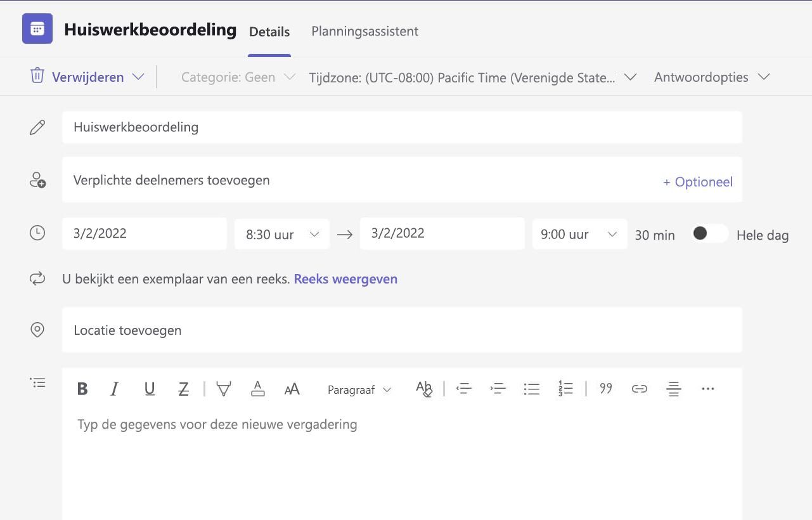The image size is (812, 520).
Task: Click the recurrence loop icon
Action: (x=37, y=278)
